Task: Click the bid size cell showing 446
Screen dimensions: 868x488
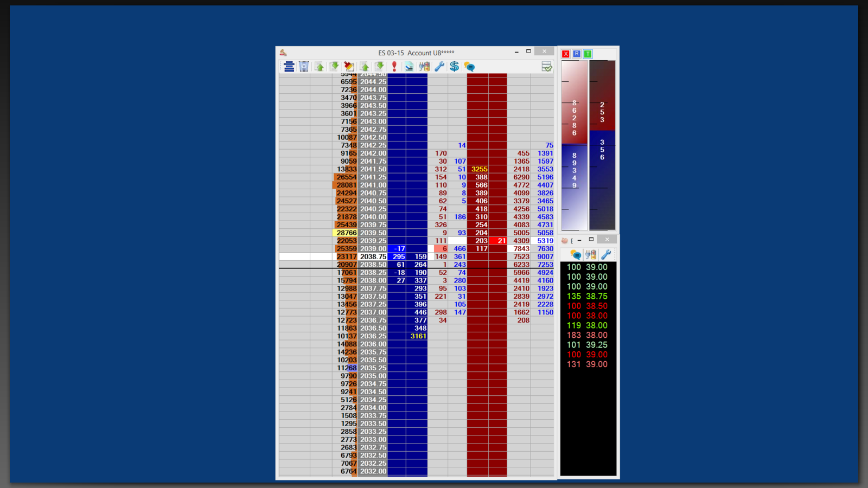Action: (417, 312)
